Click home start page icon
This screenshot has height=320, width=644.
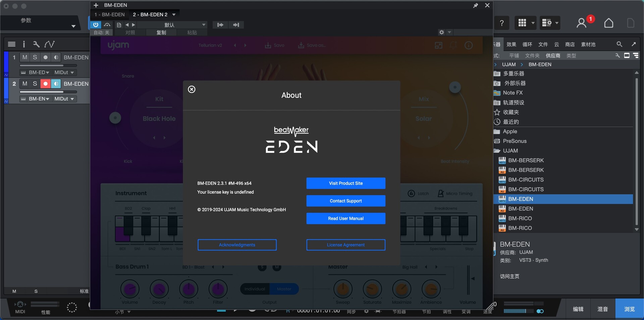pos(609,23)
